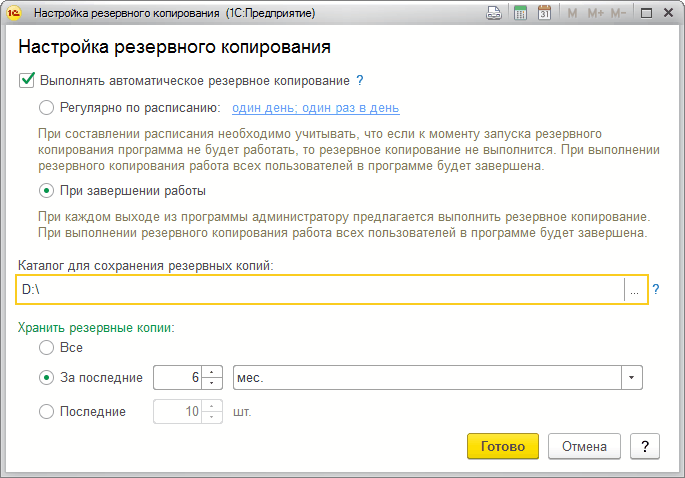Open folder browse button for backup catalog

click(634, 290)
